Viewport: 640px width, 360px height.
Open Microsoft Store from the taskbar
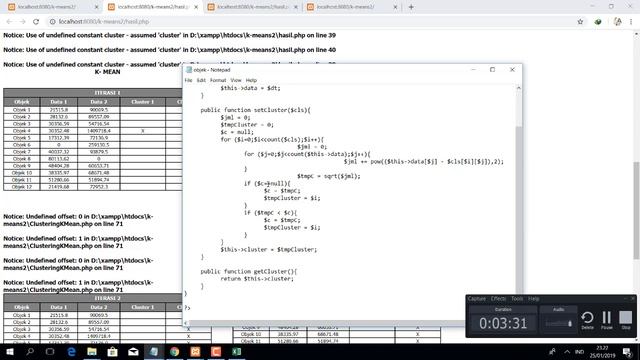click(113, 351)
